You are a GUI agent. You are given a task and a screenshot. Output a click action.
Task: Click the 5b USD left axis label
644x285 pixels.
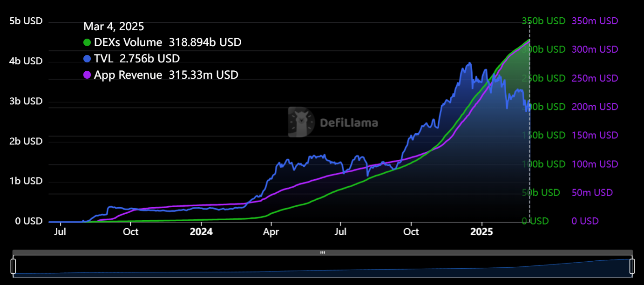coord(26,21)
